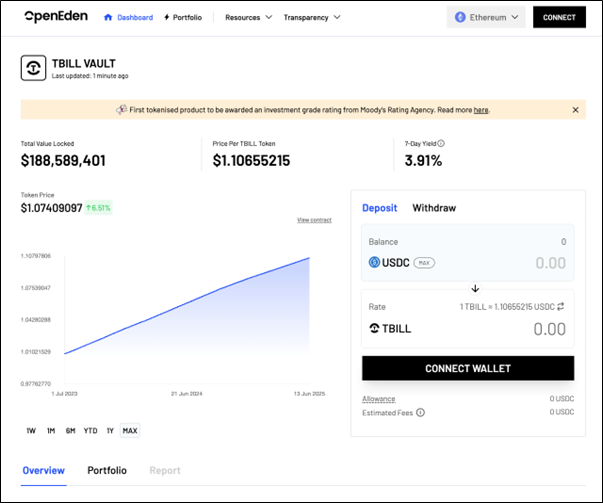Viewport: 603px width, 503px height.
Task: Click the down arrow between USDC and TBILL
Action: (475, 288)
